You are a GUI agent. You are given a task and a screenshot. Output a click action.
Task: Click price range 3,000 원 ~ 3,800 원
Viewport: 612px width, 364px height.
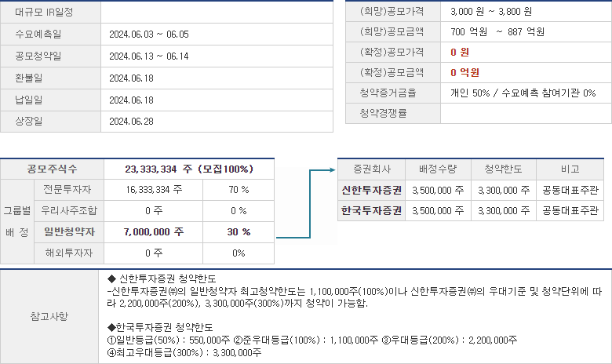coord(491,12)
